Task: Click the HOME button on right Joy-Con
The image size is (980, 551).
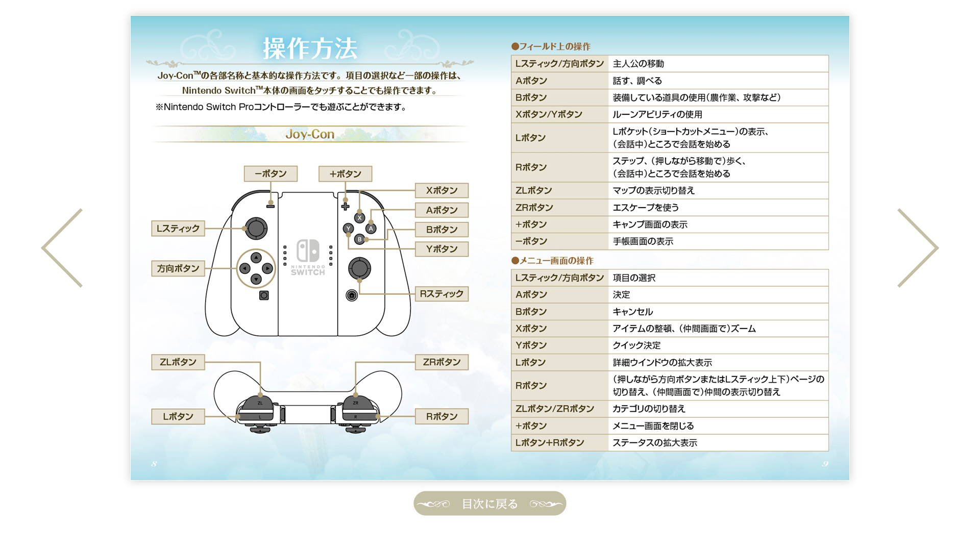Action: (352, 295)
